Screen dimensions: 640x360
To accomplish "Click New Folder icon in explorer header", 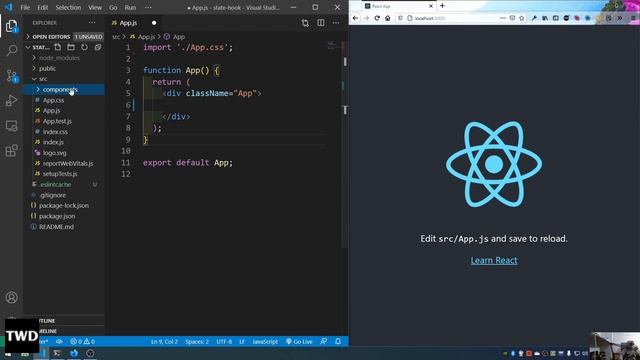I will (x=71, y=47).
